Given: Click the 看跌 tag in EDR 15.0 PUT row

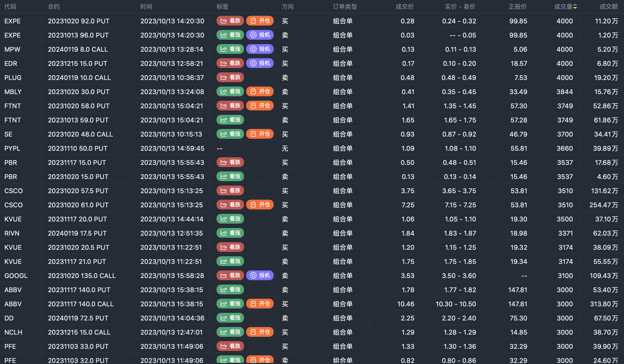Looking at the screenshot, I should click(x=230, y=63).
